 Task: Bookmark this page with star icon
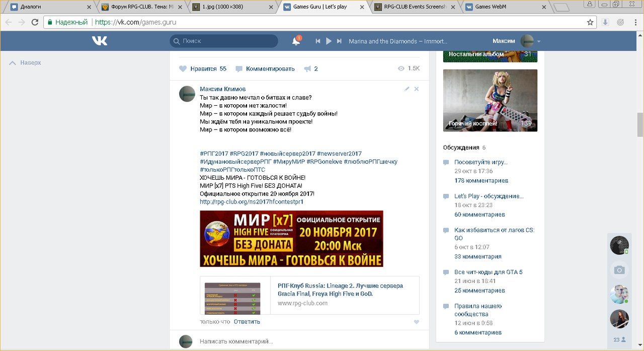(590, 22)
